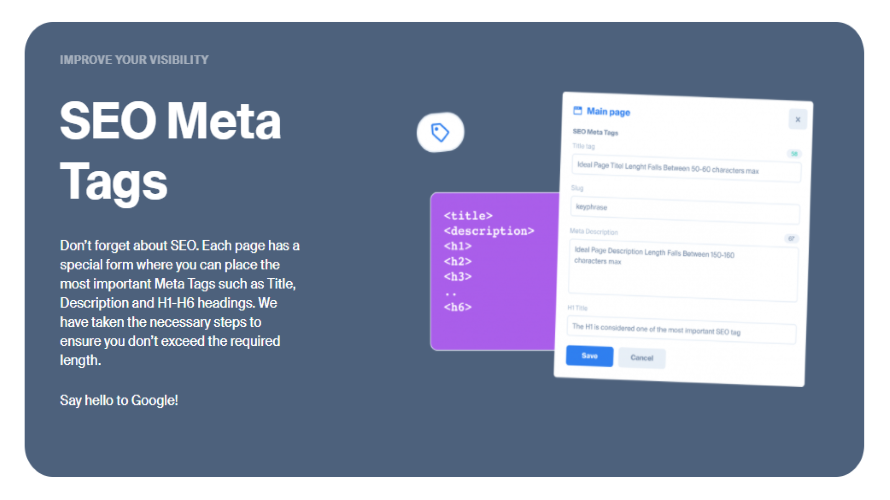Click the Main page dialog title

coord(608,111)
